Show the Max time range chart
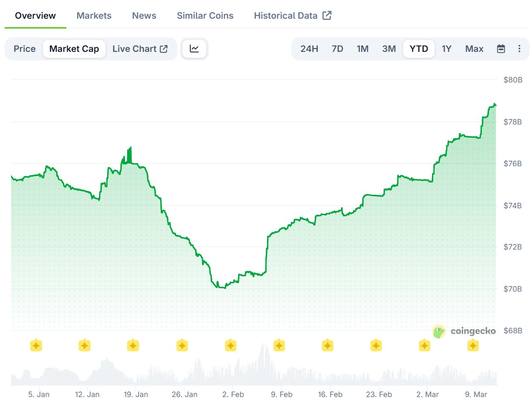532x403 pixels. click(474, 49)
